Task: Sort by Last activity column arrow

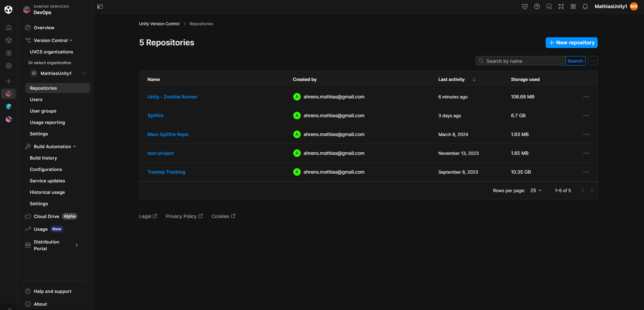Action: (x=474, y=80)
